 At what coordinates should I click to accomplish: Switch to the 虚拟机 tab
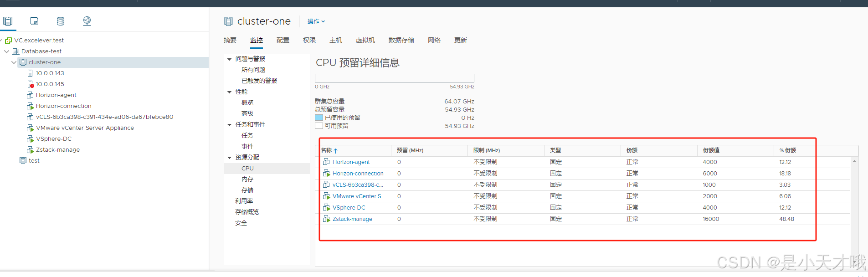(x=365, y=40)
